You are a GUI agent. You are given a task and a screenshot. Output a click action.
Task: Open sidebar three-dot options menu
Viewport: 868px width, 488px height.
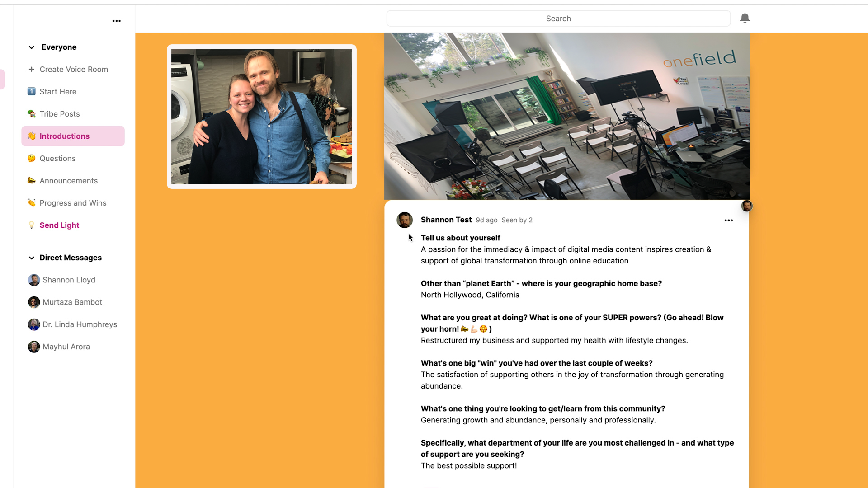coord(117,21)
